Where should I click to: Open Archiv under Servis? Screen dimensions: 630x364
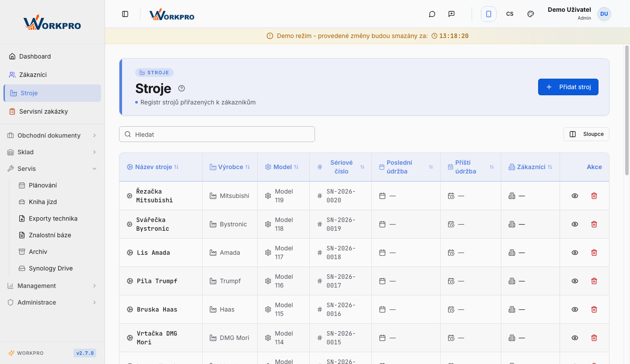coord(58,252)
